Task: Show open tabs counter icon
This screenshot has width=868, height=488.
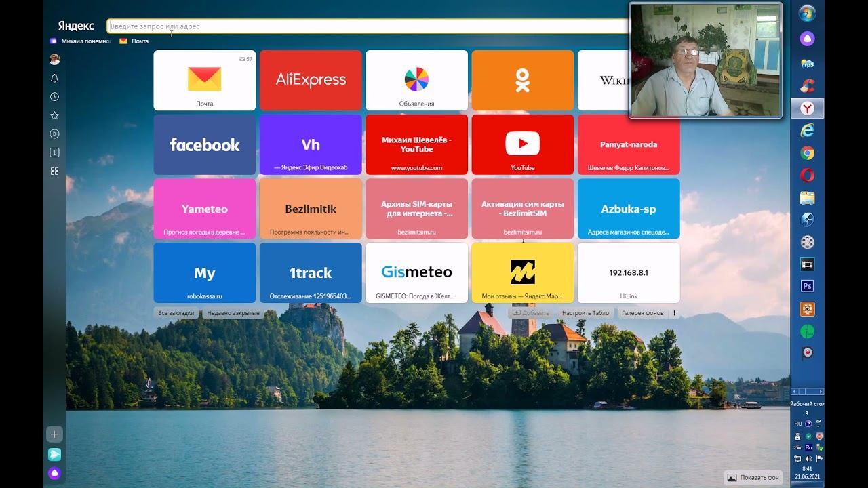Action: (55, 152)
